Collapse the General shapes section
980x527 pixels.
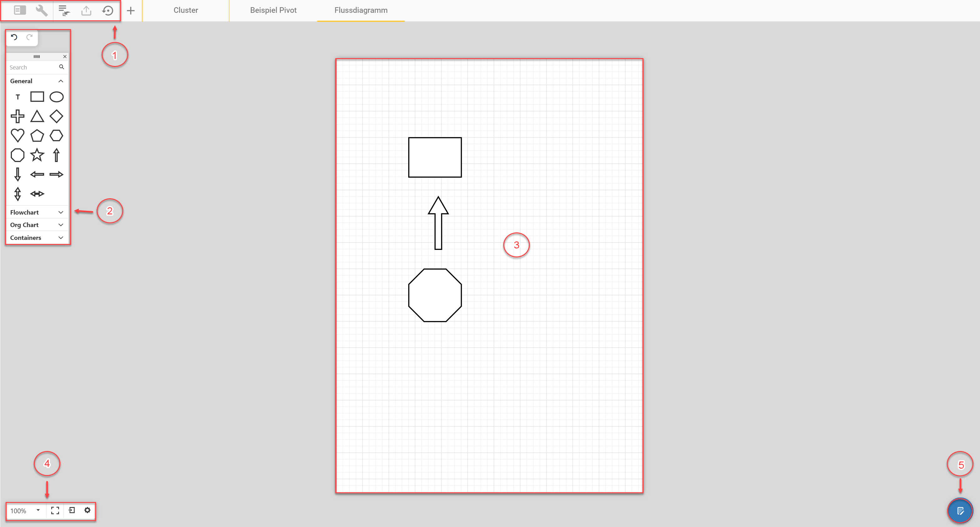60,81
